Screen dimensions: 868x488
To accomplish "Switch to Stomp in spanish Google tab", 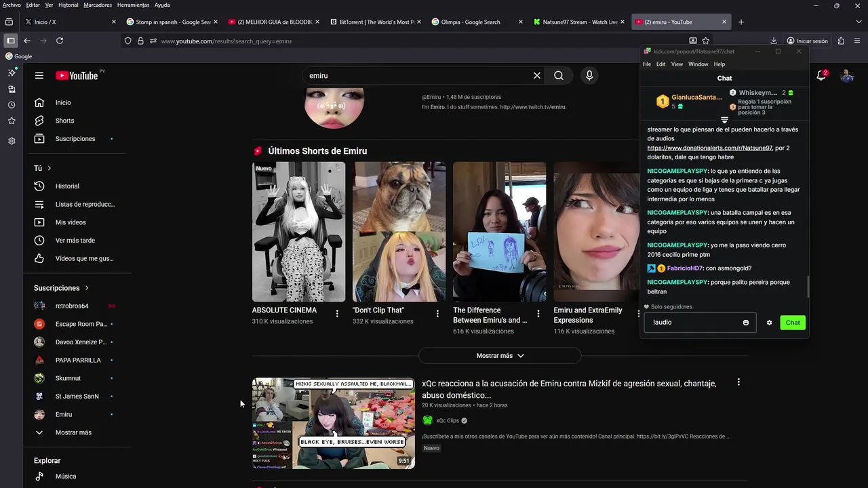I will (172, 22).
